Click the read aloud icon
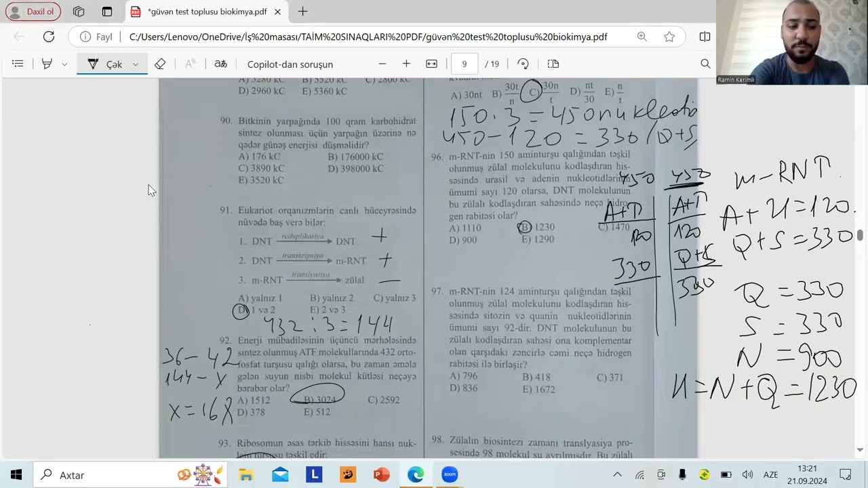 [x=191, y=64]
